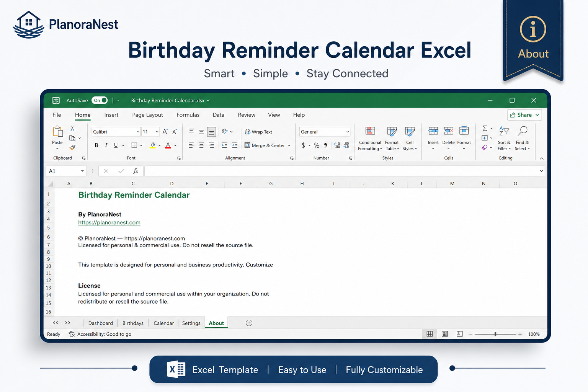
Task: Adjust the zoom slider handle
Action: tap(495, 334)
